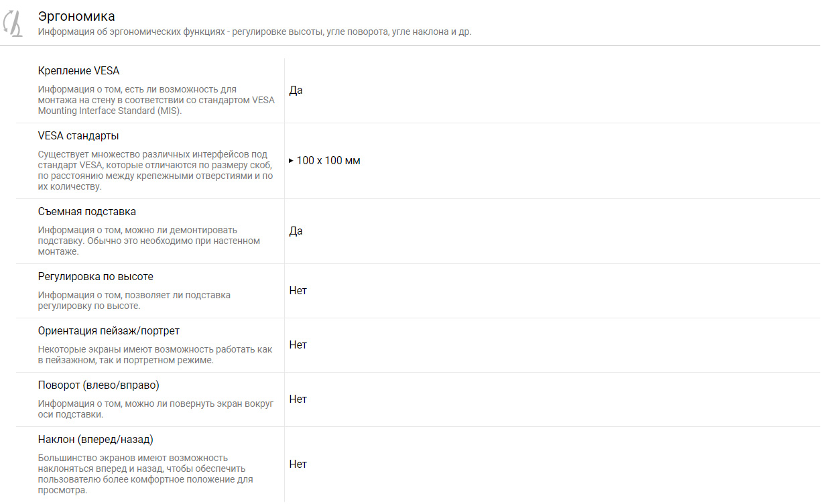Screen dimensions: 823x504
Task: Click the Да value for Крепление VESA
Action: [296, 90]
